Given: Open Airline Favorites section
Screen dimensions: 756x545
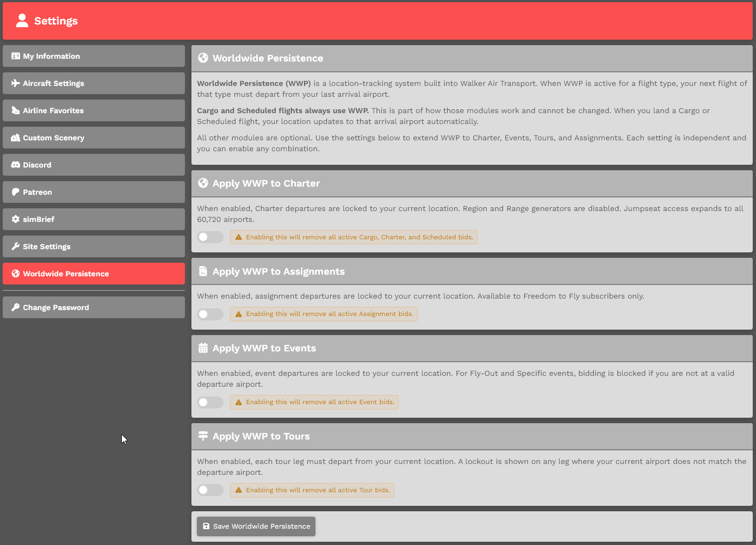Looking at the screenshot, I should [x=94, y=110].
